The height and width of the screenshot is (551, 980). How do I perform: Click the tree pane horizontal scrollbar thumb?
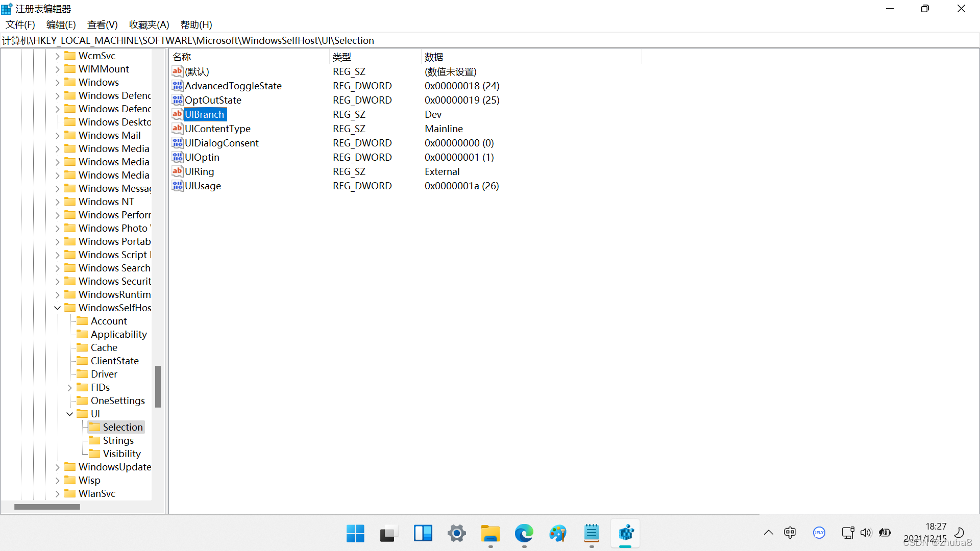pyautogui.click(x=47, y=507)
